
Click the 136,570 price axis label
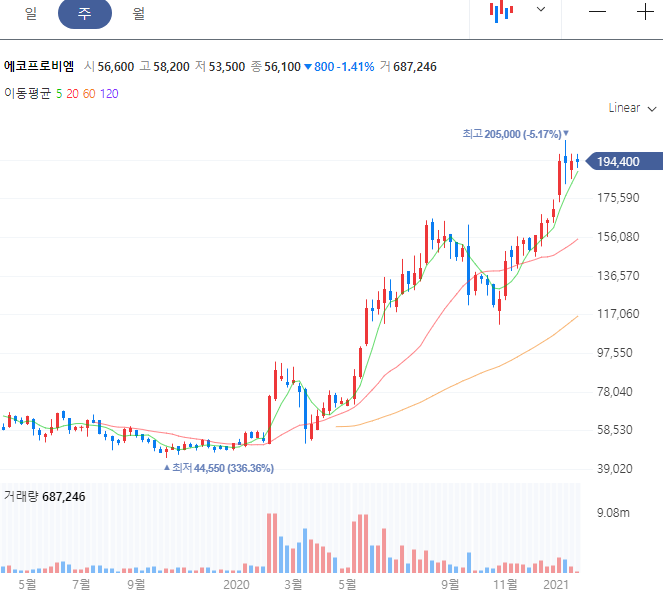(x=618, y=276)
